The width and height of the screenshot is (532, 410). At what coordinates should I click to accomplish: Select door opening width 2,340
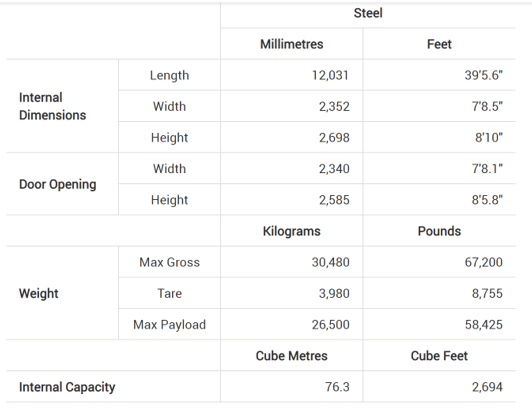coord(334,169)
